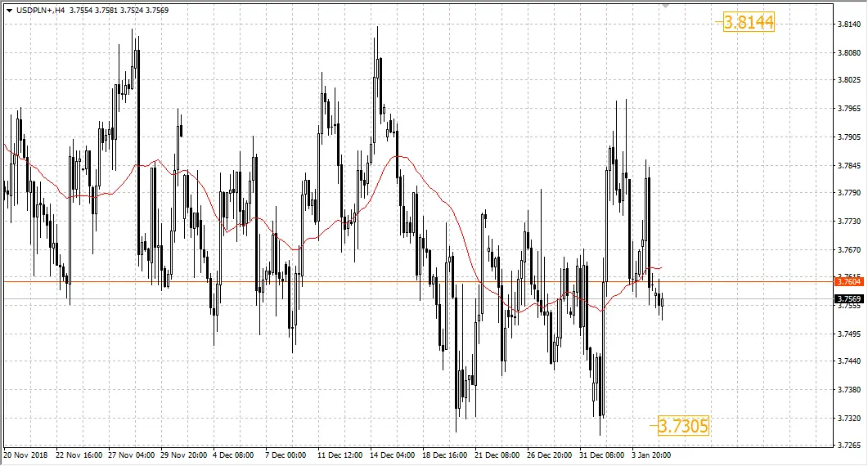Click the 3.7265 bottom price scale label
Image resolution: width=868 pixels, height=466 pixels.
pos(849,445)
